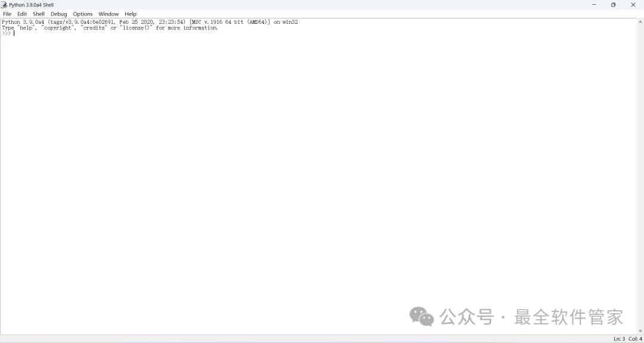Open the Help menu

(130, 14)
